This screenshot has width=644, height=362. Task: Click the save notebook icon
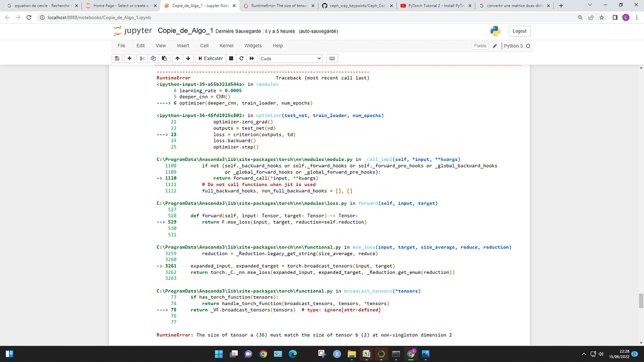[x=117, y=58]
